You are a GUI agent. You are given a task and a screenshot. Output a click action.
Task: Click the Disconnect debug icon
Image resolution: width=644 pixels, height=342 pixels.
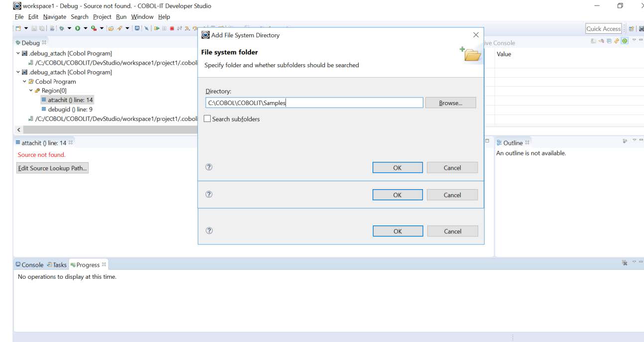tap(179, 28)
